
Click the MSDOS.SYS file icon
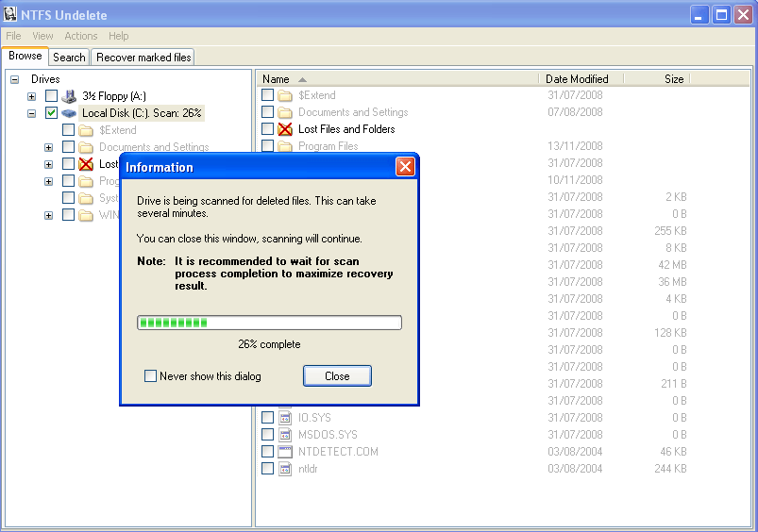pyautogui.click(x=285, y=435)
